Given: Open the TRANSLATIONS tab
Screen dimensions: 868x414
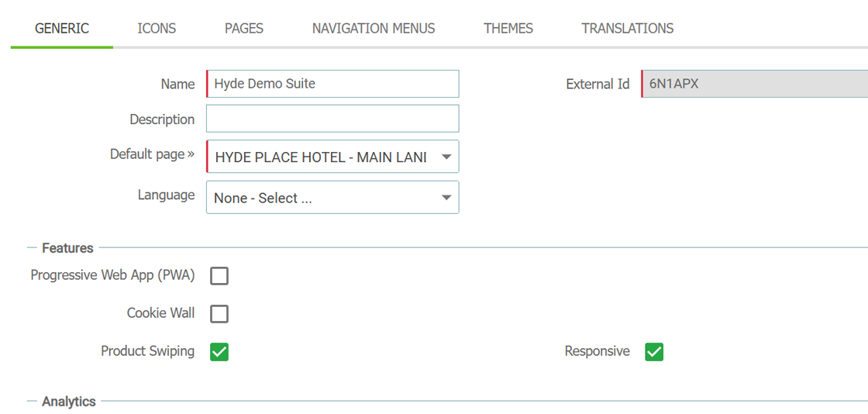Looking at the screenshot, I should 628,28.
